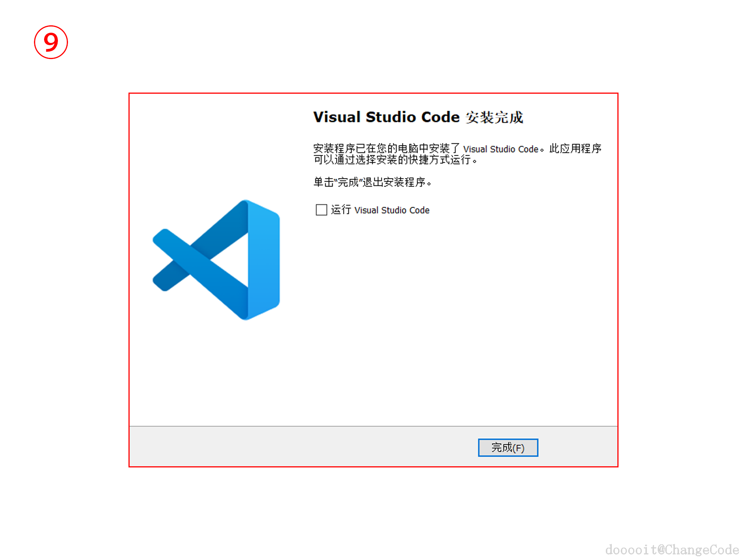The image size is (747, 560).
Task: Click the blue Visual Studio Code logo
Action: pyautogui.click(x=216, y=260)
